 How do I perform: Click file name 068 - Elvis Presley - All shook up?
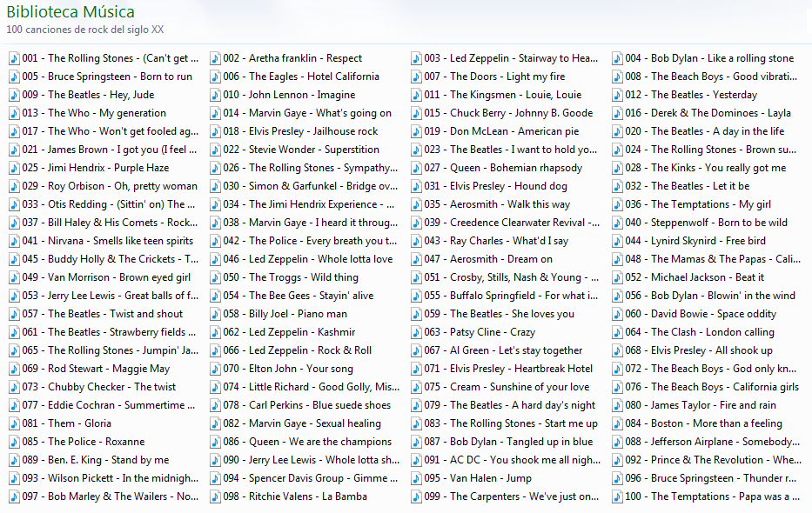pyautogui.click(x=699, y=350)
